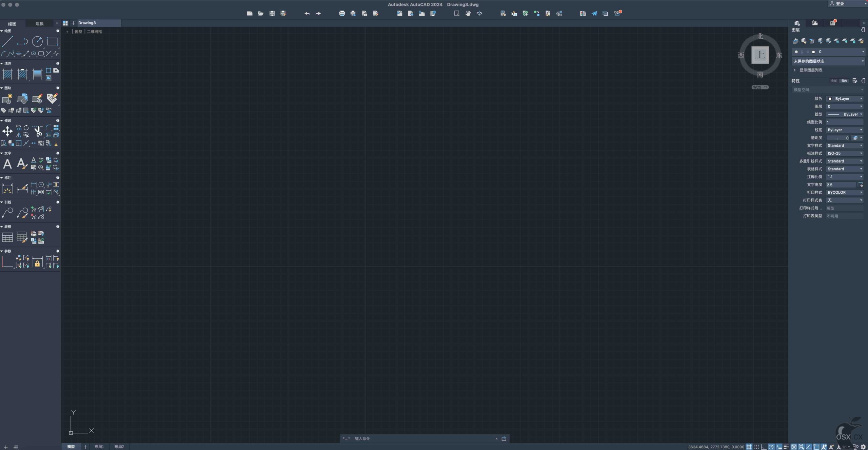Select the Hatch fill tool
Screen dimensions: 868x450
click(7, 74)
